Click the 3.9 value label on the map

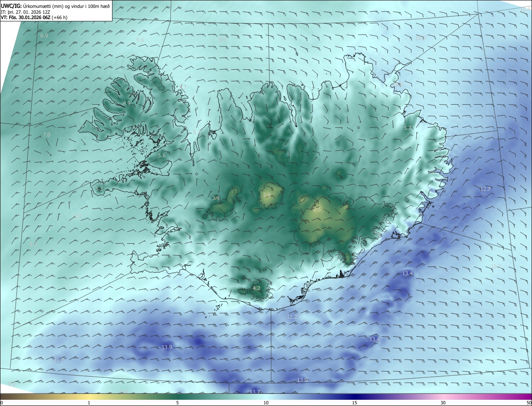click(216, 198)
